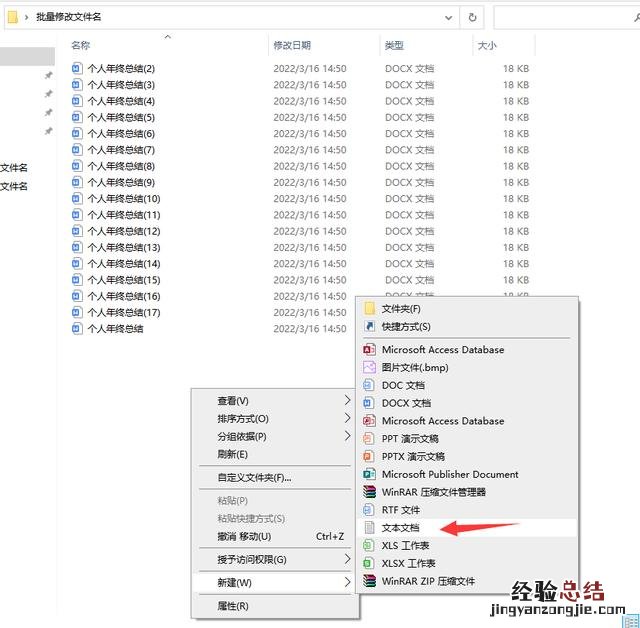Create a new 文件夹(F) from submenu
This screenshot has height=628, width=640.
[467, 309]
